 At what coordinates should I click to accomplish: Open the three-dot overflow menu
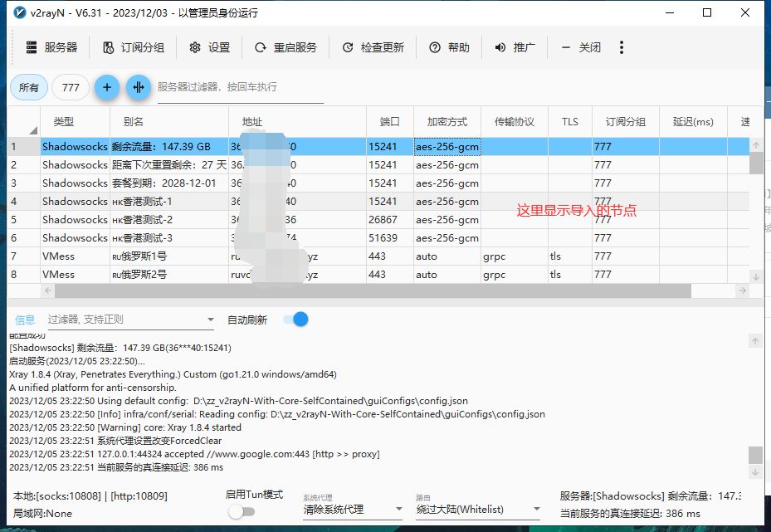coord(622,47)
